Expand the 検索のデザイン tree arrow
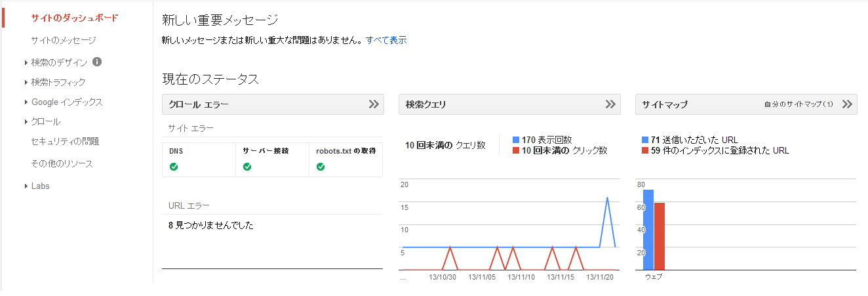 click(x=26, y=62)
